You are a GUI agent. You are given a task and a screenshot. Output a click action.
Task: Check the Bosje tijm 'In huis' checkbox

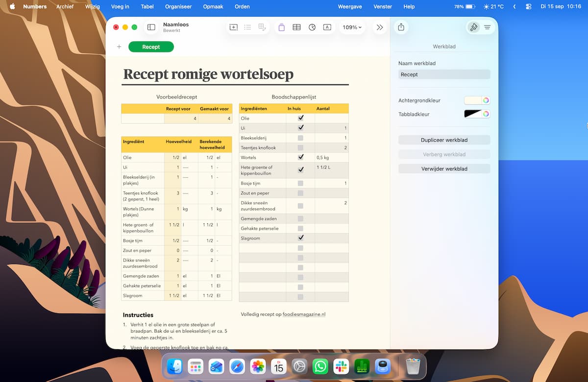[x=301, y=183]
